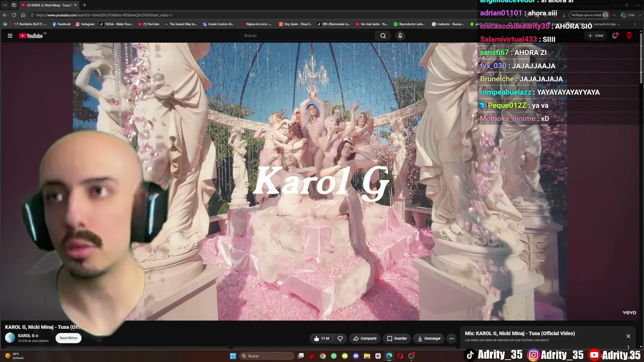The image size is (644, 362).
Task: Open the TikTok bookmark
Action: click(116, 24)
